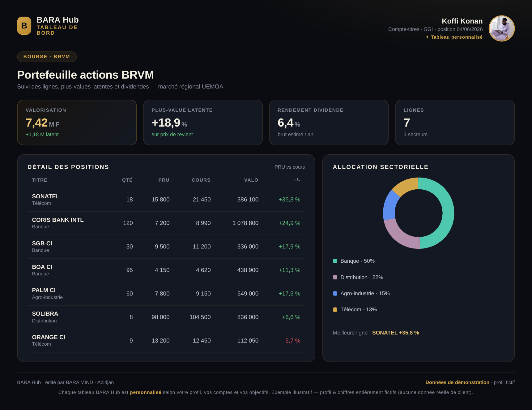Viewport: 532px width, 410px height.
Task: Open the Rendement dividende card
Action: 329,122
